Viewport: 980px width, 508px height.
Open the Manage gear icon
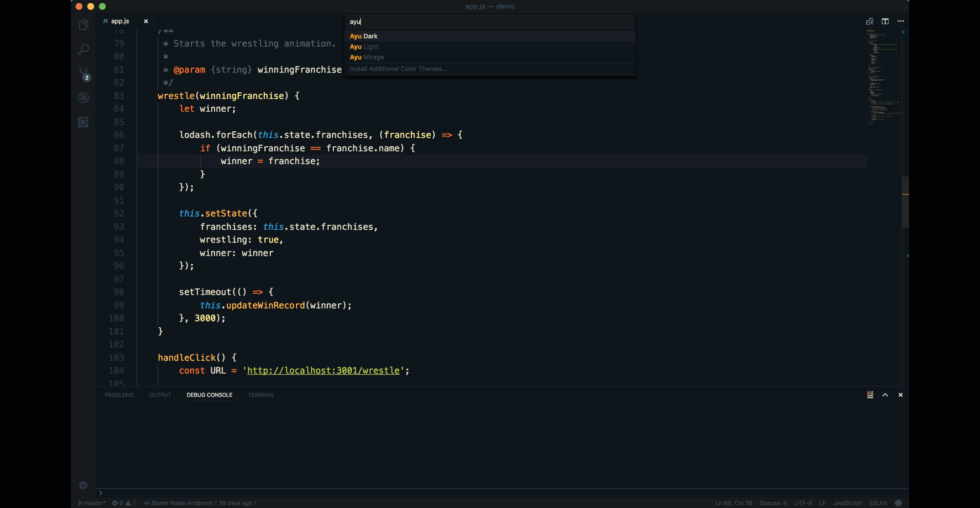(83, 485)
